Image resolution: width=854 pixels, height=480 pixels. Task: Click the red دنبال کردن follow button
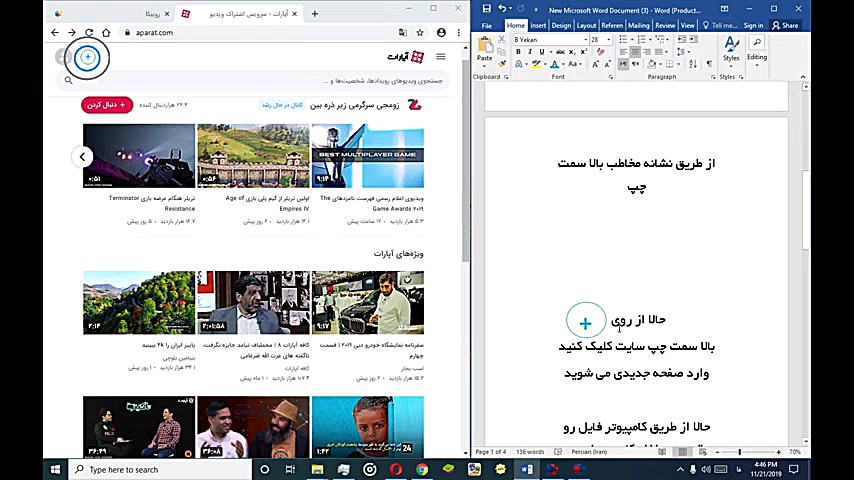tap(107, 105)
